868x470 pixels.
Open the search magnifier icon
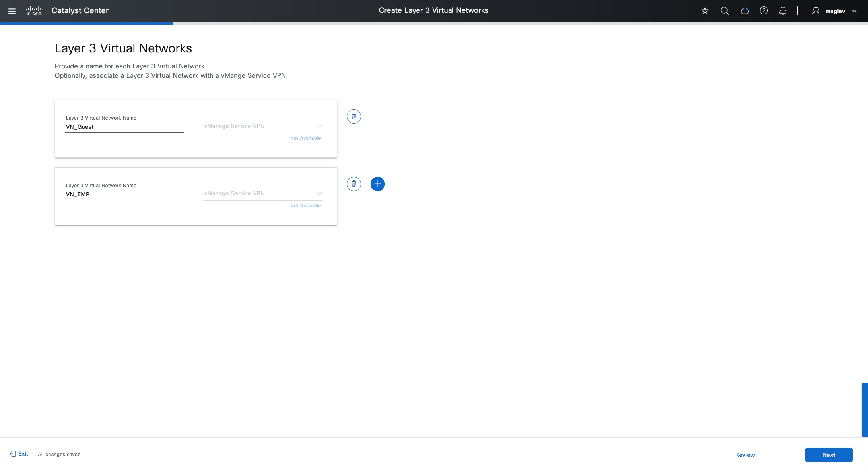pos(725,11)
